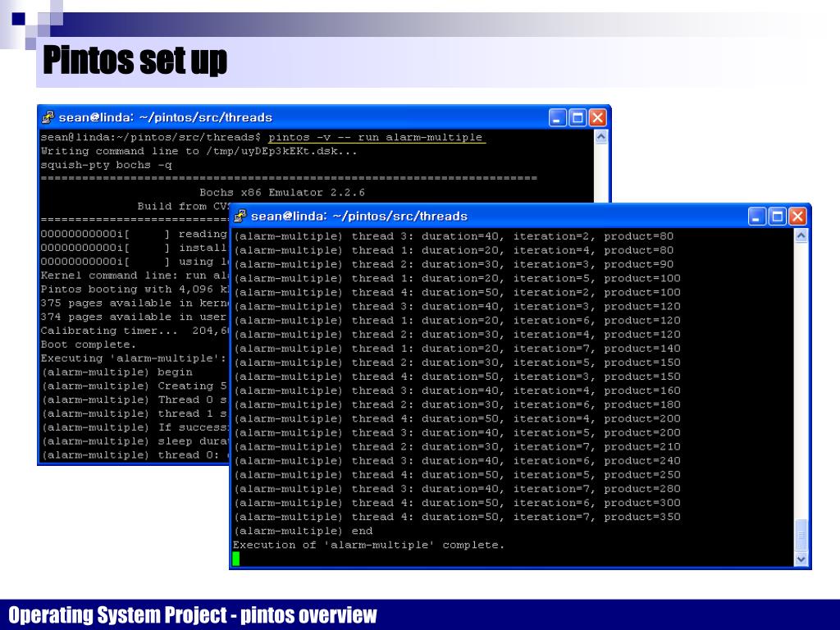
Task: Click the back terminal title bar text
Action: (x=165, y=117)
